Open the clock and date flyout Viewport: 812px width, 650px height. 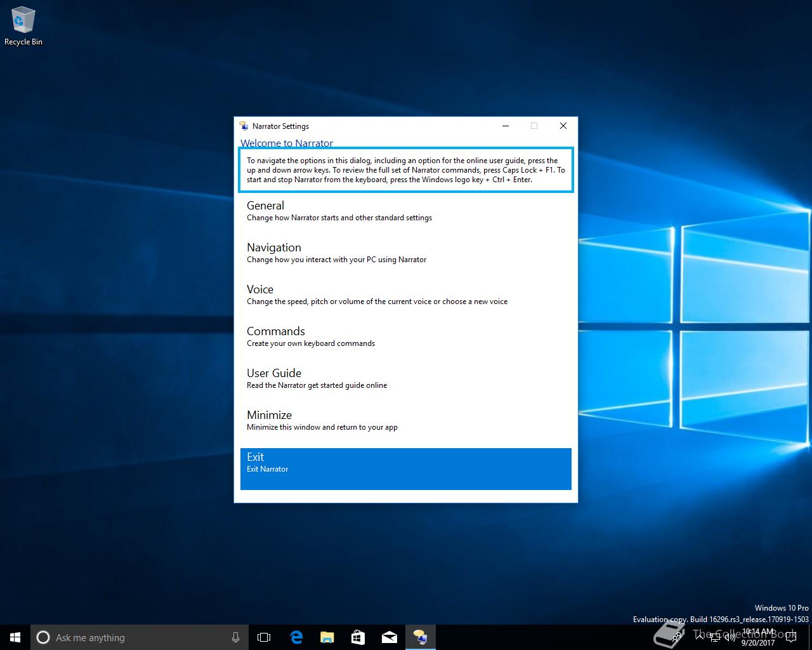pyautogui.click(x=757, y=637)
